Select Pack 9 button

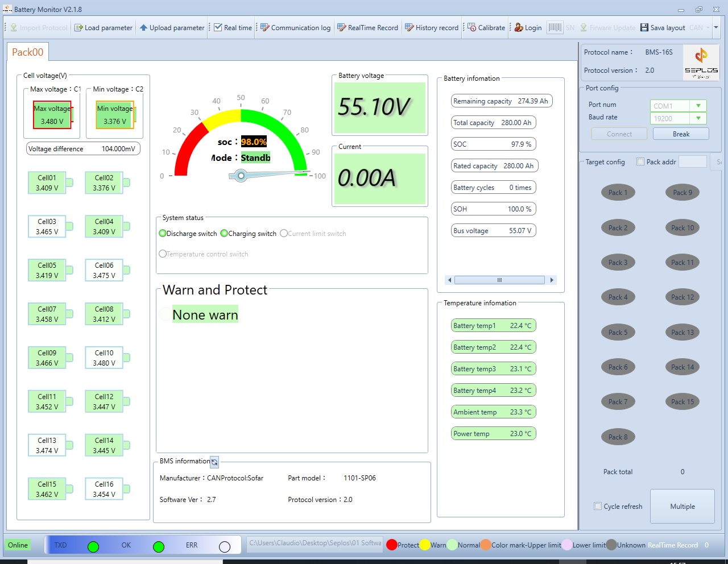[x=682, y=192]
